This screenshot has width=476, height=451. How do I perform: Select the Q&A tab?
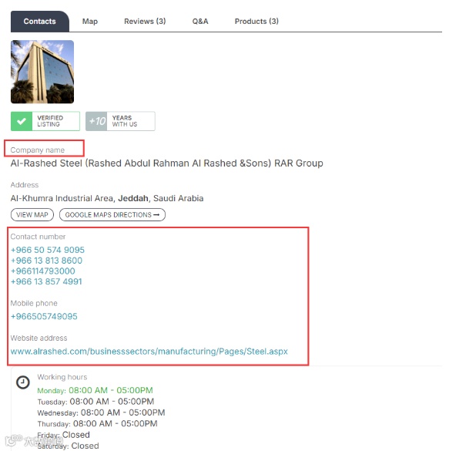[x=200, y=22]
